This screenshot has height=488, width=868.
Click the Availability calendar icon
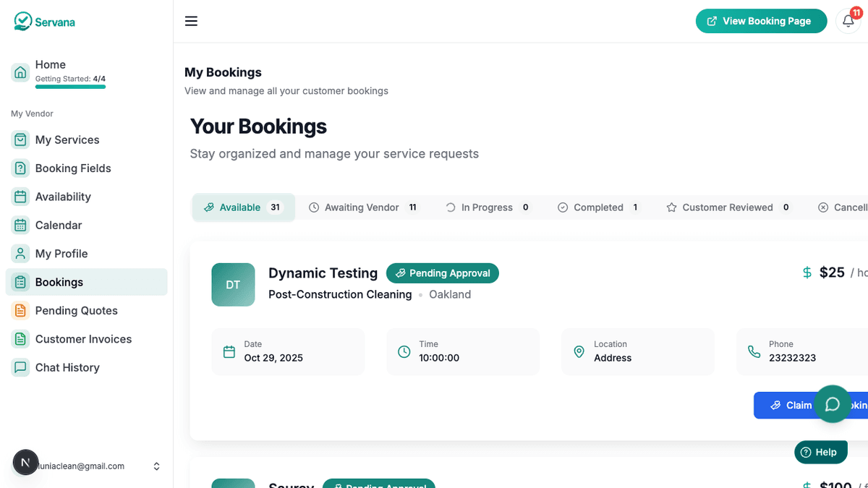[x=20, y=197]
